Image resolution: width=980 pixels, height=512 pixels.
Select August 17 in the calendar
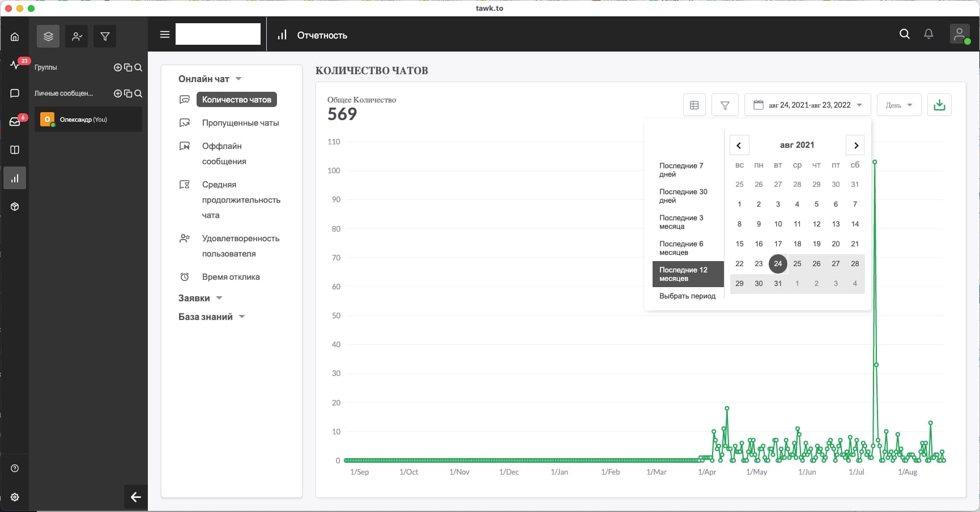(x=778, y=244)
